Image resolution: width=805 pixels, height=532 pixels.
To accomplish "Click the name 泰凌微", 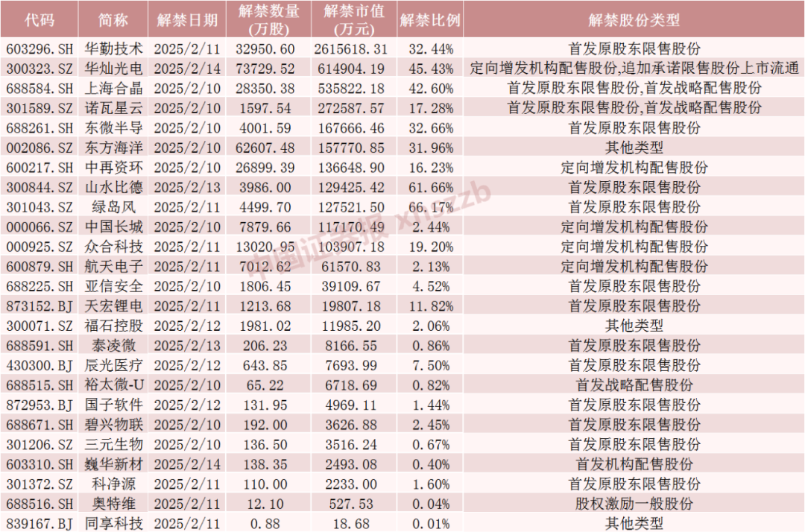I will (113, 345).
